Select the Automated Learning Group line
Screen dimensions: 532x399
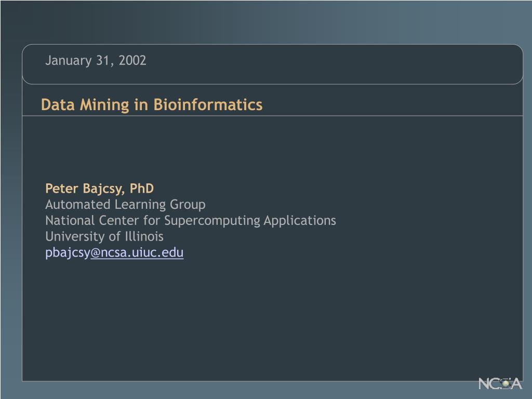(x=125, y=205)
